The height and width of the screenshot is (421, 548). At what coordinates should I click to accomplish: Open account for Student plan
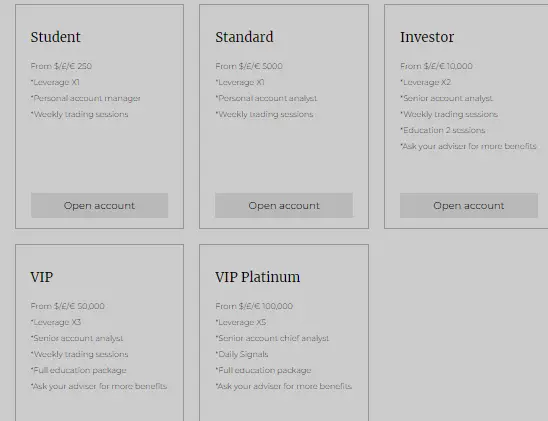tap(99, 205)
